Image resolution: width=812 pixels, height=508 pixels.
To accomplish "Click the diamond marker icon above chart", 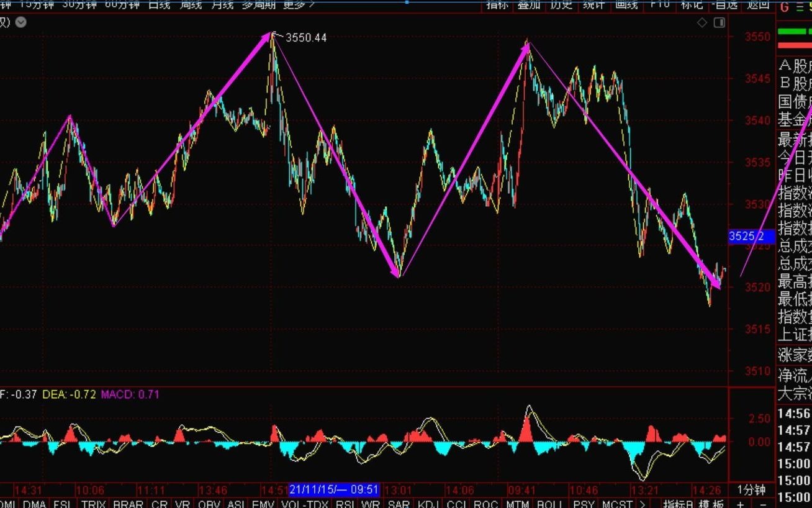I will [x=702, y=22].
